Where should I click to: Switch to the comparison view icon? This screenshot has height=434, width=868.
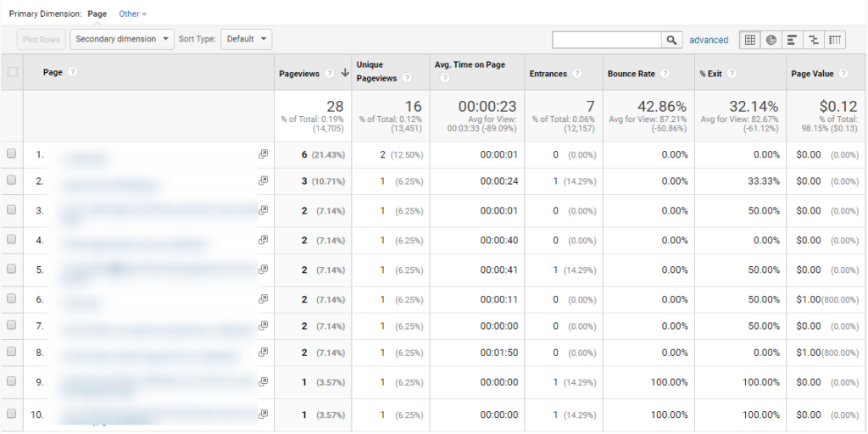click(x=813, y=40)
